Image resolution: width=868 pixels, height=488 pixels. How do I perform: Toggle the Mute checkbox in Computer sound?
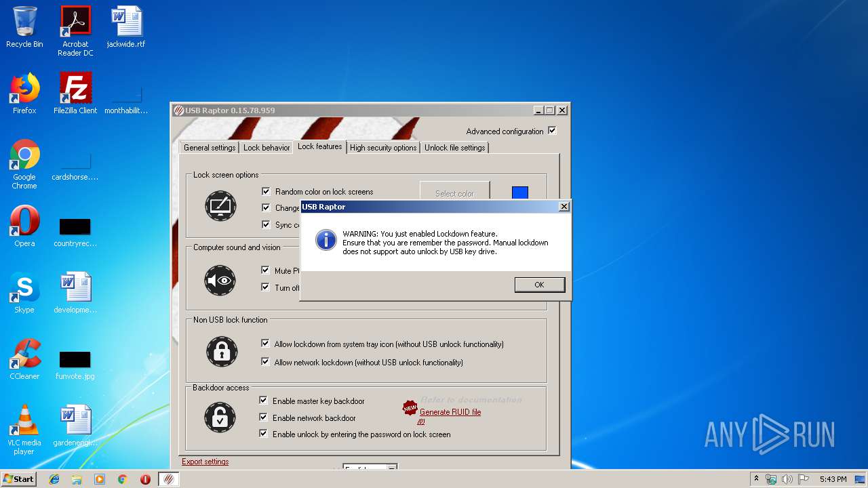[x=265, y=270]
